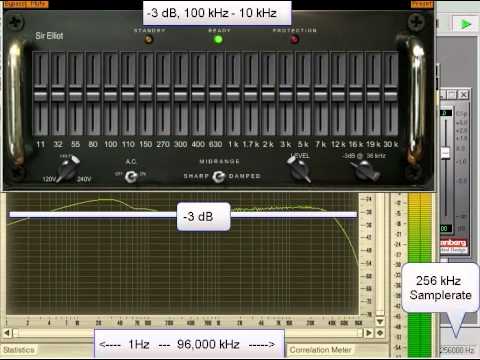480x360 pixels.
Task: Click the analyzer scroll-left arrow
Action: click(x=7, y=333)
